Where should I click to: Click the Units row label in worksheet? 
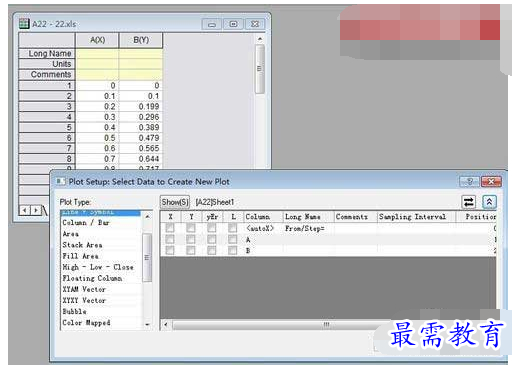pyautogui.click(x=47, y=64)
